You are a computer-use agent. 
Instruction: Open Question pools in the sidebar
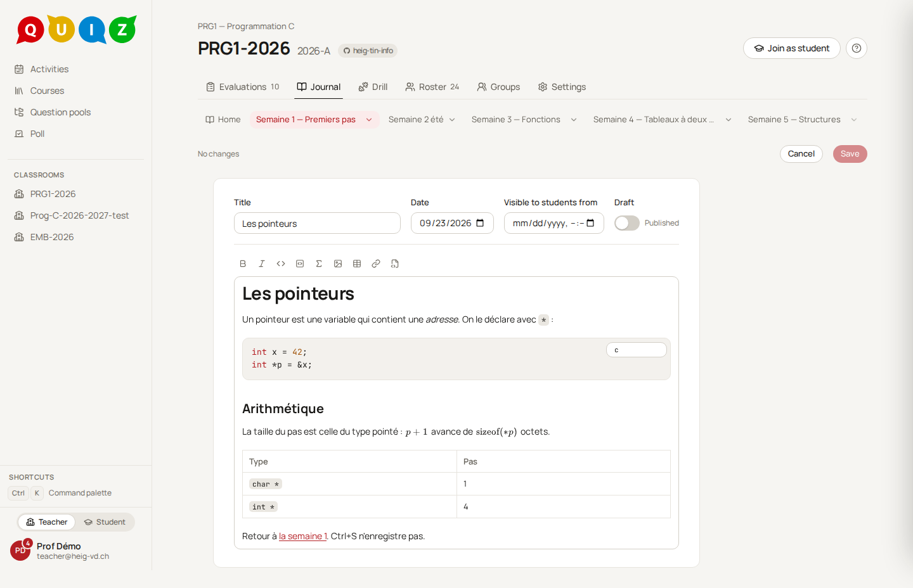tap(53, 112)
